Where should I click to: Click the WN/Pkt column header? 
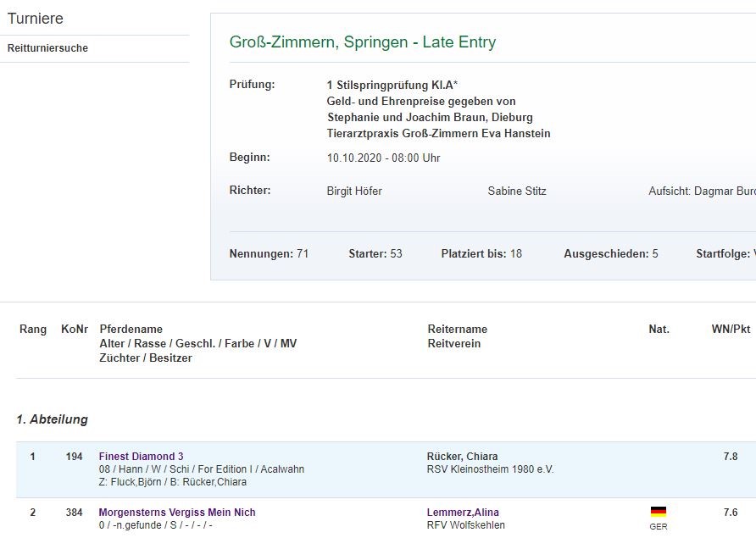(731, 330)
